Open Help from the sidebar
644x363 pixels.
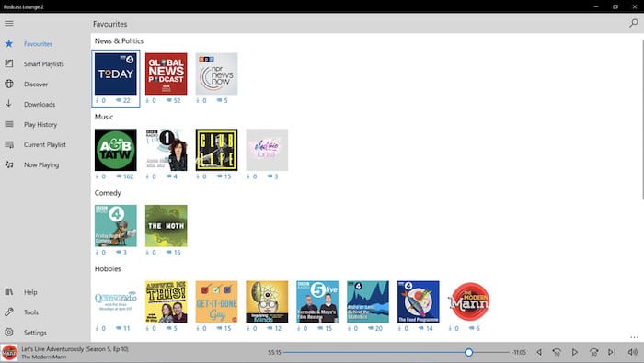click(30, 292)
